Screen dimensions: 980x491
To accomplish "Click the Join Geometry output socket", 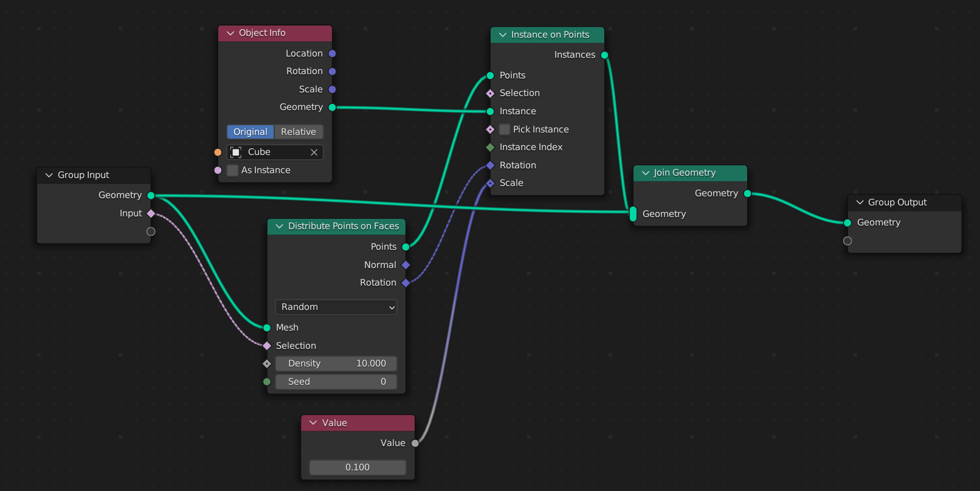I will point(748,194).
